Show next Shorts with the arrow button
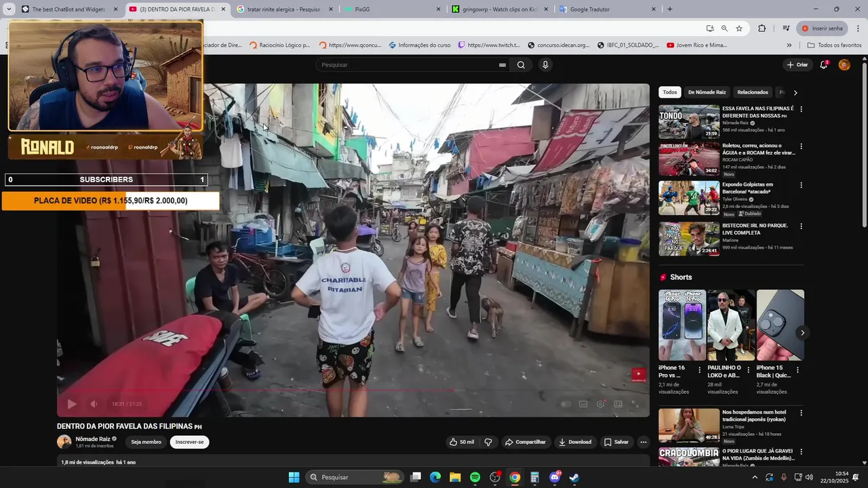868x488 pixels. point(802,333)
